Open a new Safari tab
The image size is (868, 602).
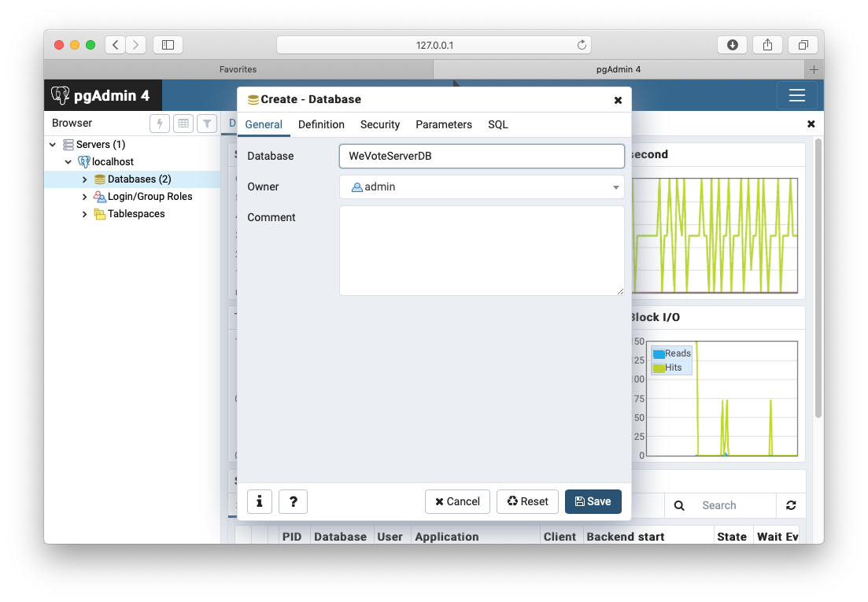tap(814, 70)
